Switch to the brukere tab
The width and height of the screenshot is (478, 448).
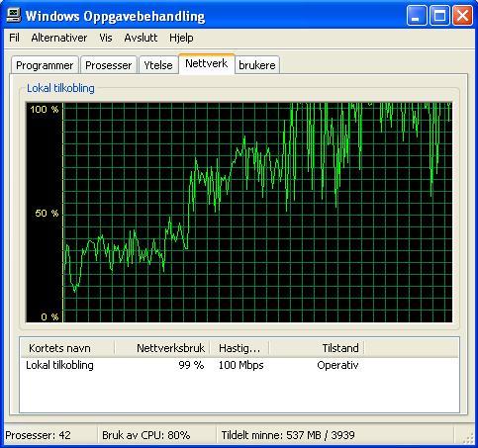(257, 65)
